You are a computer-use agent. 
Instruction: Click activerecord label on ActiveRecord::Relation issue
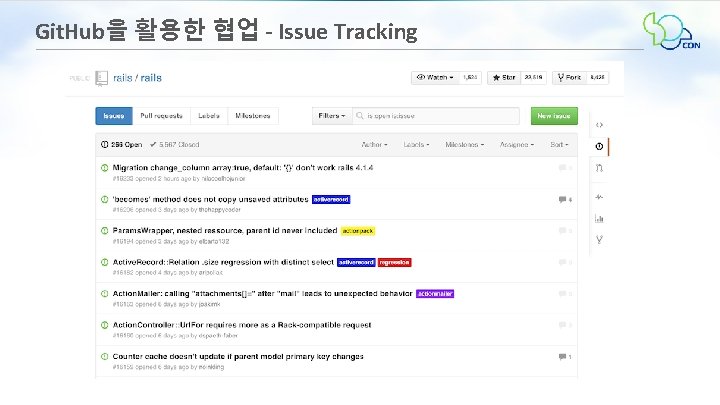click(356, 262)
